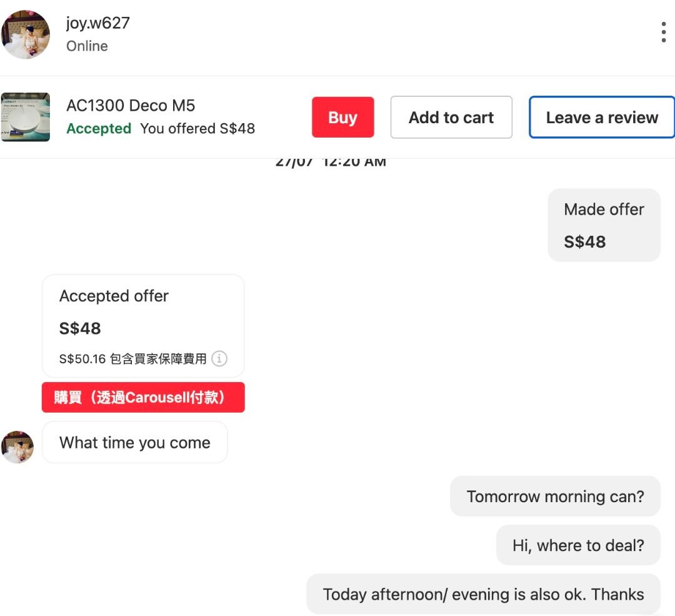Open the AC1300 Deco M5 listing thumbnail

(x=26, y=117)
